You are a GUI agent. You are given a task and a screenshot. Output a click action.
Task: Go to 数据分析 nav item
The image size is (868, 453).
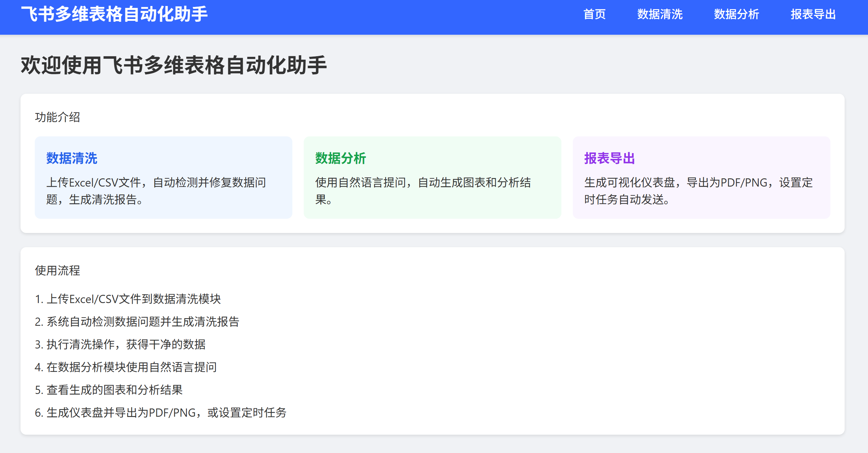(x=736, y=14)
